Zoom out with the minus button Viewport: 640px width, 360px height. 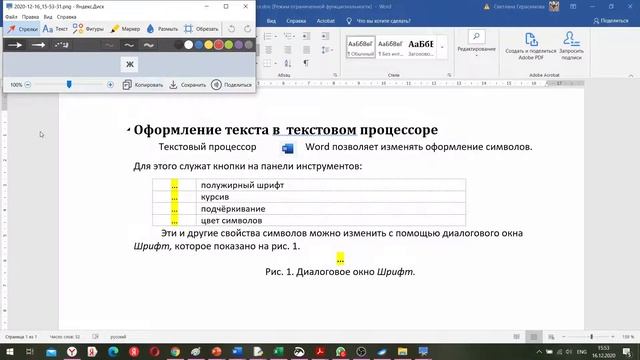tap(28, 85)
